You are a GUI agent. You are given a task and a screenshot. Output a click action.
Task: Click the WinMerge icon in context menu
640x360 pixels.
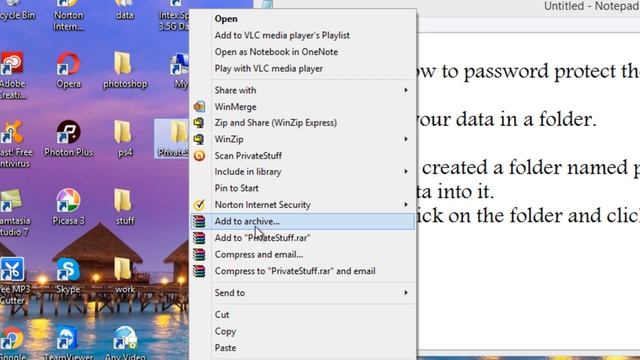pyautogui.click(x=199, y=107)
